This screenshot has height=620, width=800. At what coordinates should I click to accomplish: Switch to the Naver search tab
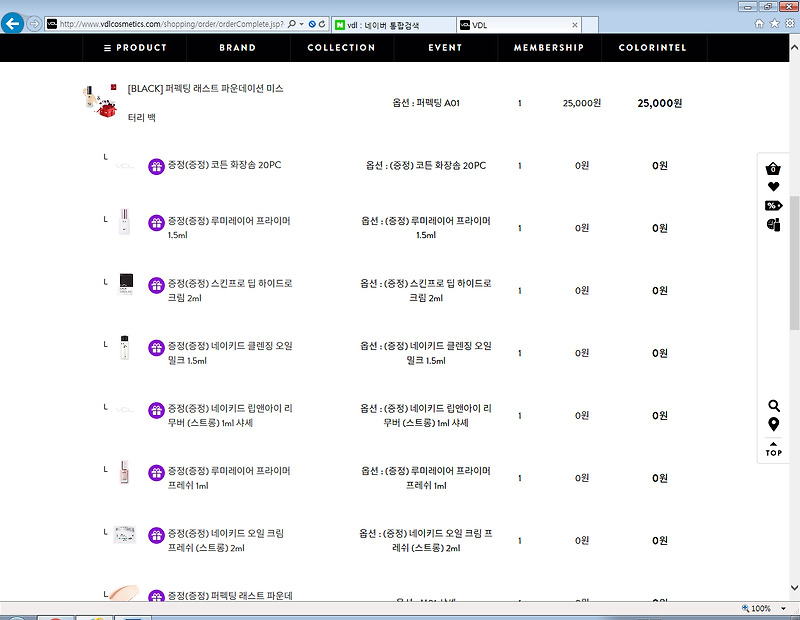[394, 25]
